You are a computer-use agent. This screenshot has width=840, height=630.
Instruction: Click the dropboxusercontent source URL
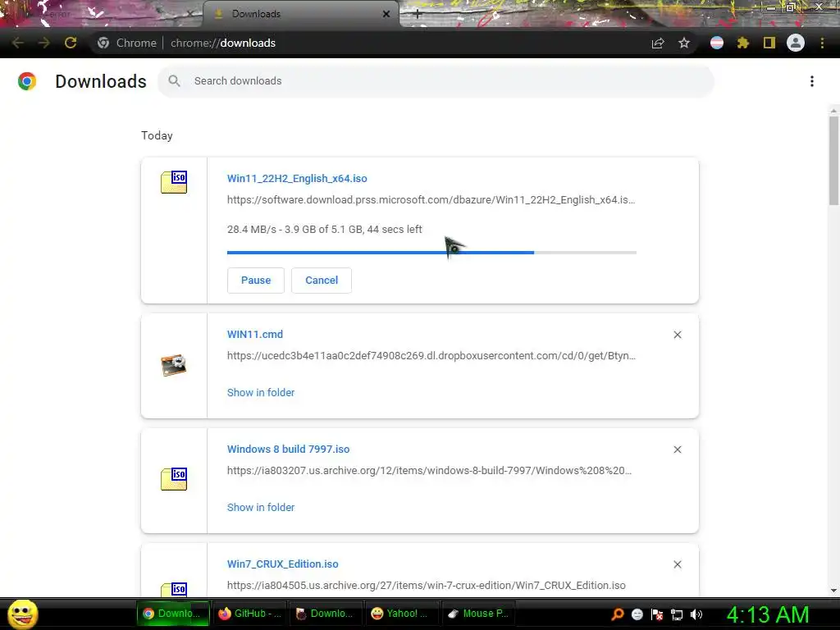[x=431, y=356]
